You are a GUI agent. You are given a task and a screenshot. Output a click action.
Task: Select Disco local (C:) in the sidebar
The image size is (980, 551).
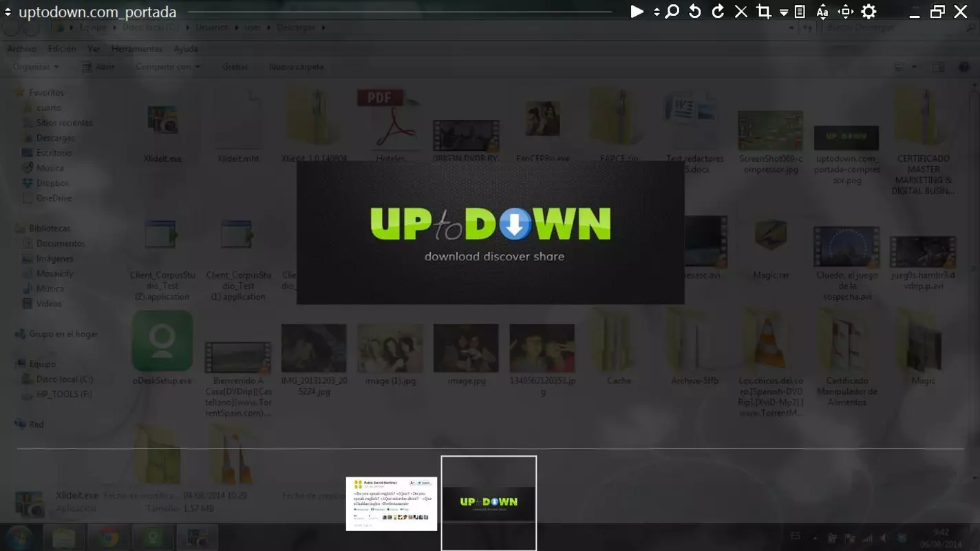(65, 380)
